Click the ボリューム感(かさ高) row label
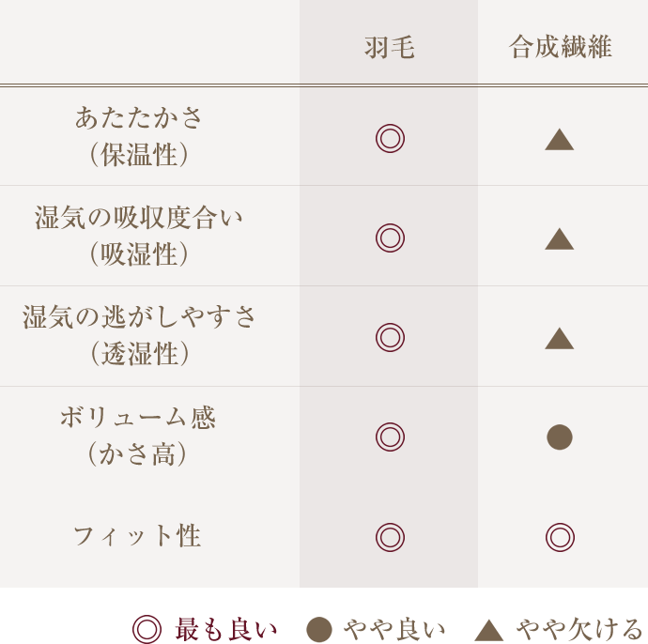This screenshot has height=644, width=648. 138,435
